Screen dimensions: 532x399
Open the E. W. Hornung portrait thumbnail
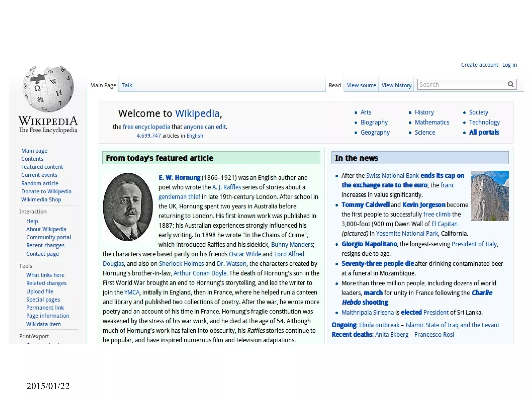128,207
